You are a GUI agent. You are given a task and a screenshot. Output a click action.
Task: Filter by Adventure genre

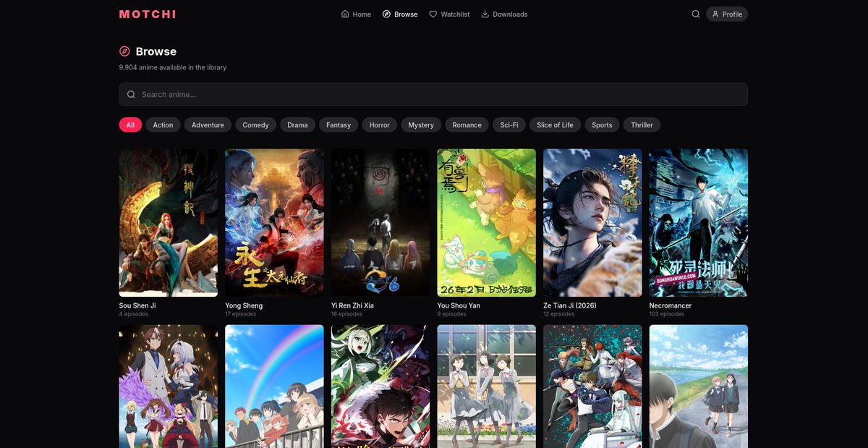208,124
